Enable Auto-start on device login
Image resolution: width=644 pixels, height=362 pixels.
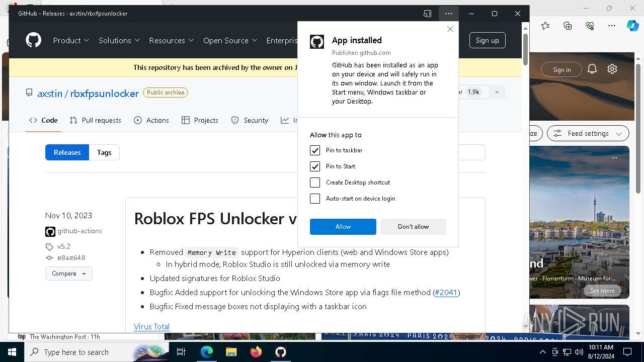[315, 199]
